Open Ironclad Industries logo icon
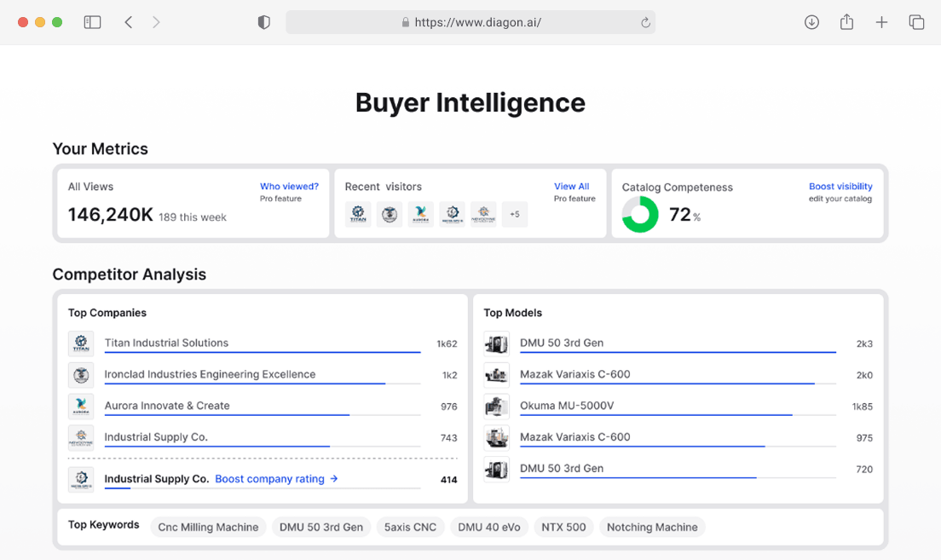 81,375
